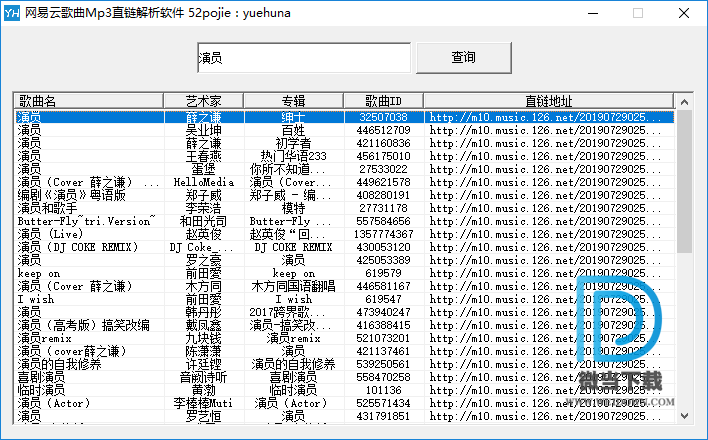Click the direct link for ID 27731178
708x440 pixels.
tap(545, 208)
